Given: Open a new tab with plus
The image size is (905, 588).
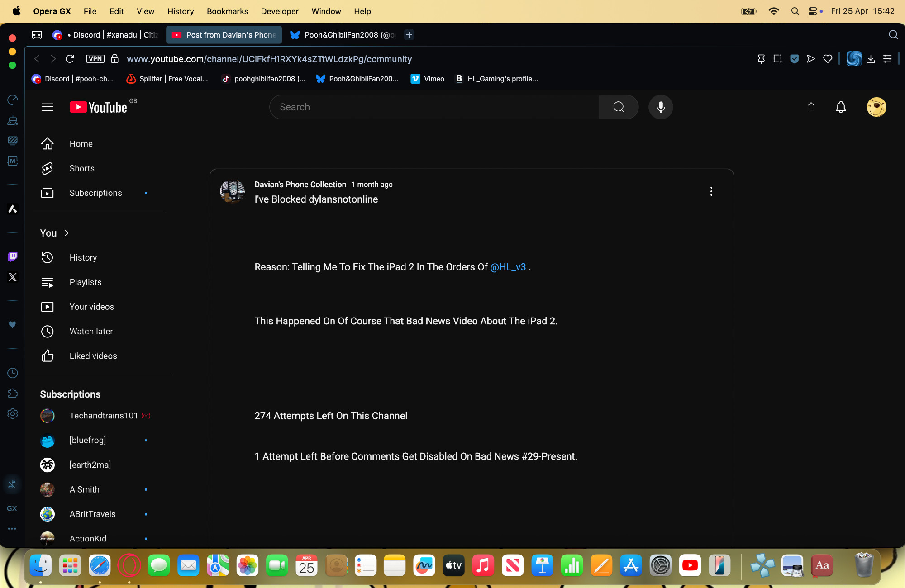Looking at the screenshot, I should (409, 35).
